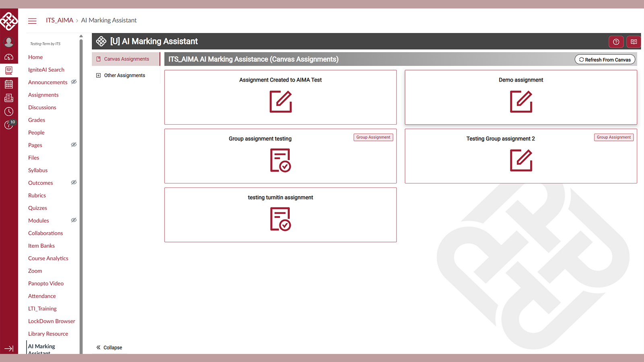Open the History clock icon
Screen dimensions: 644x362
tap(9, 111)
